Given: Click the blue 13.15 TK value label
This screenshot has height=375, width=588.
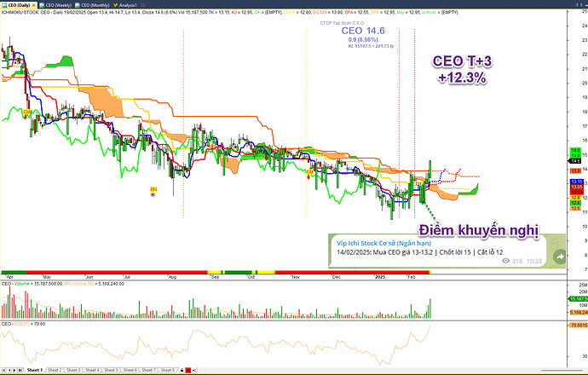Looking at the screenshot, I should [576, 182].
